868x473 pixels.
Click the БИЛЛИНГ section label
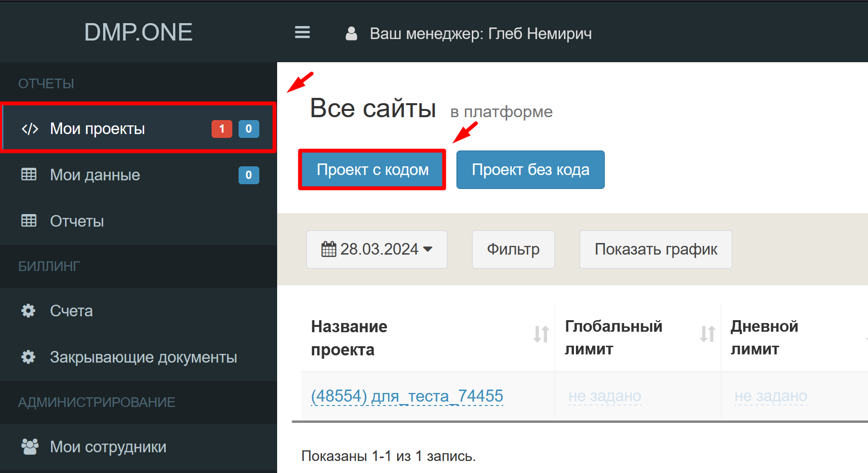tap(49, 266)
